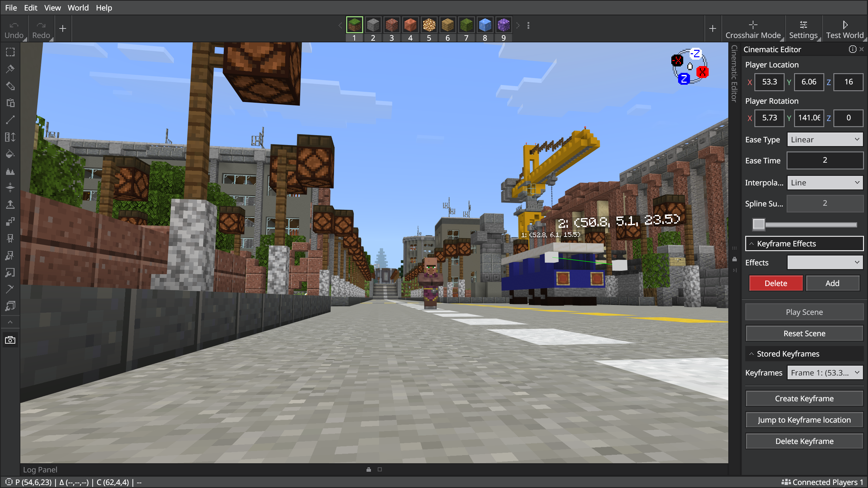Screen dimensions: 868x488
Task: Click the Ease Time value field
Action: pos(825,160)
